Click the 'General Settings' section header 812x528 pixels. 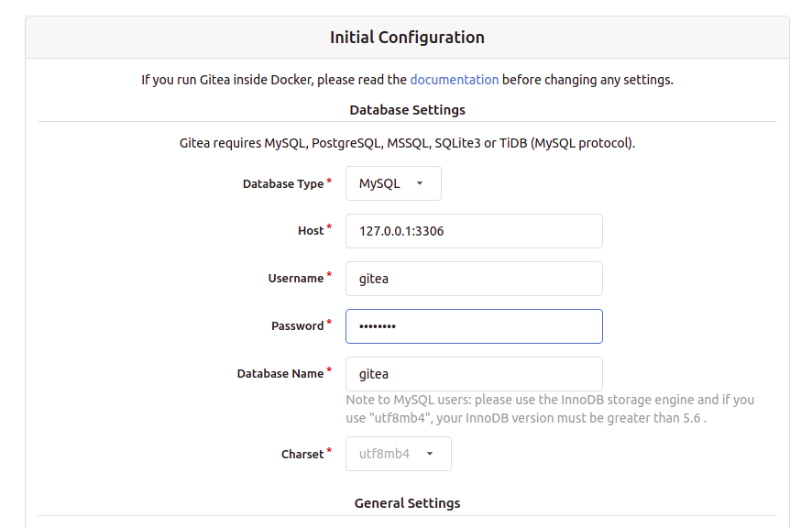(x=407, y=503)
